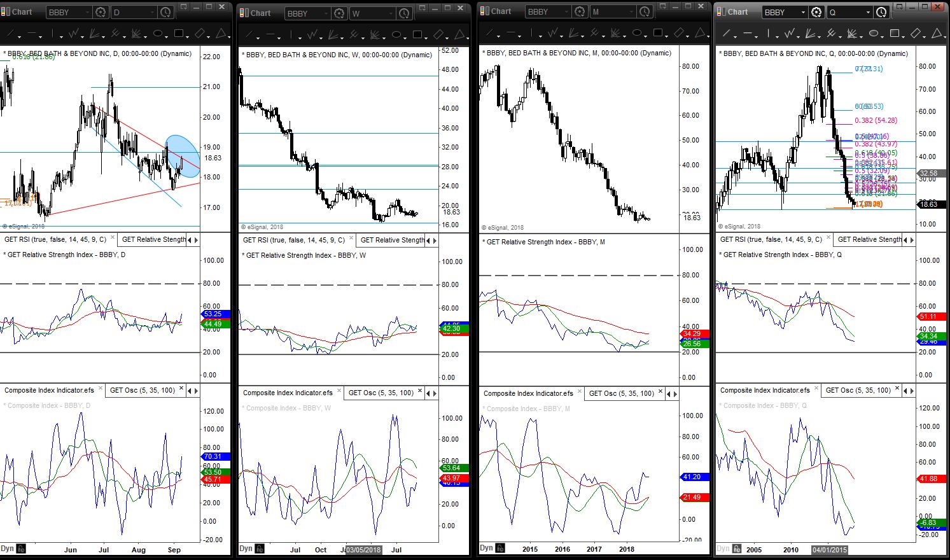950x560 pixels.
Task: Click the clock icon in the weekly chart
Action: pos(404,13)
